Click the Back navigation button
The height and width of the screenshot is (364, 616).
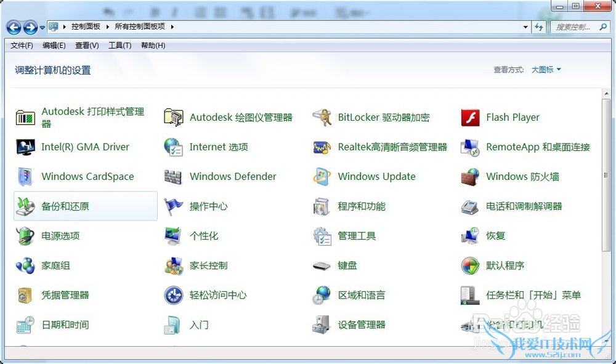(14, 27)
